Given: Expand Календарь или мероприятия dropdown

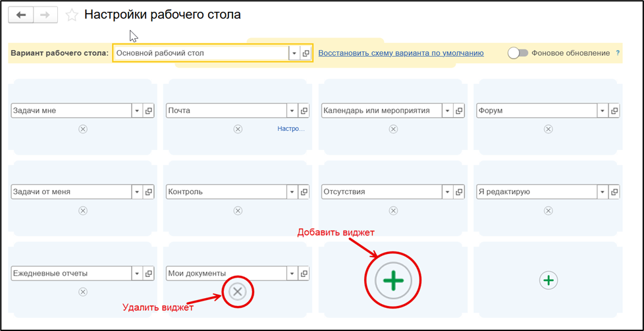Looking at the screenshot, I should [447, 111].
